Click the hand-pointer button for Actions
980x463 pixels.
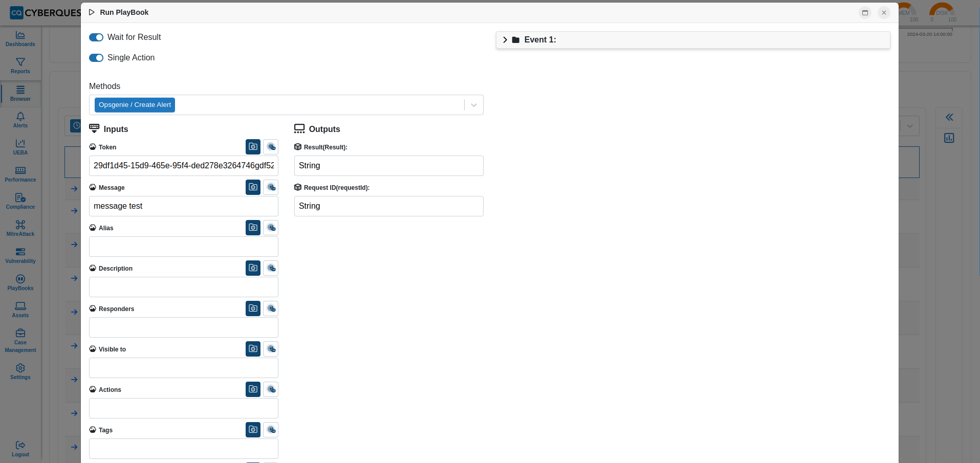pos(271,389)
